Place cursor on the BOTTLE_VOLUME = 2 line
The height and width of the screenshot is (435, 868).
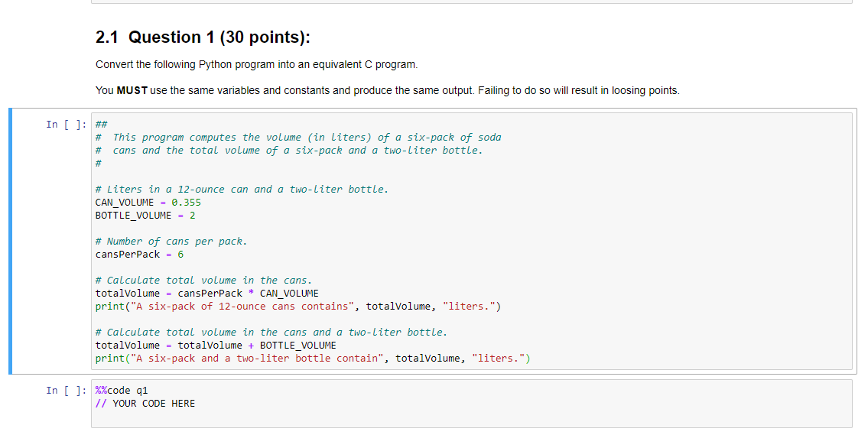pos(145,216)
